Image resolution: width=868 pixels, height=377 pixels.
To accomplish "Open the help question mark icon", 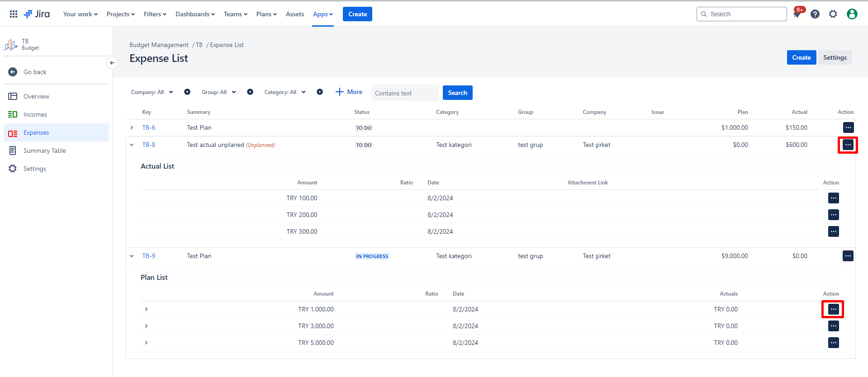I will pos(815,14).
